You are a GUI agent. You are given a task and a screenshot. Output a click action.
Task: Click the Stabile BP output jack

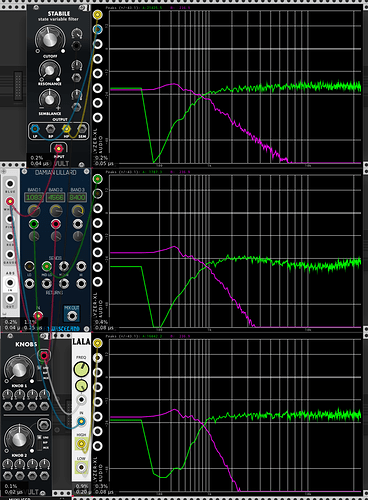(50, 129)
